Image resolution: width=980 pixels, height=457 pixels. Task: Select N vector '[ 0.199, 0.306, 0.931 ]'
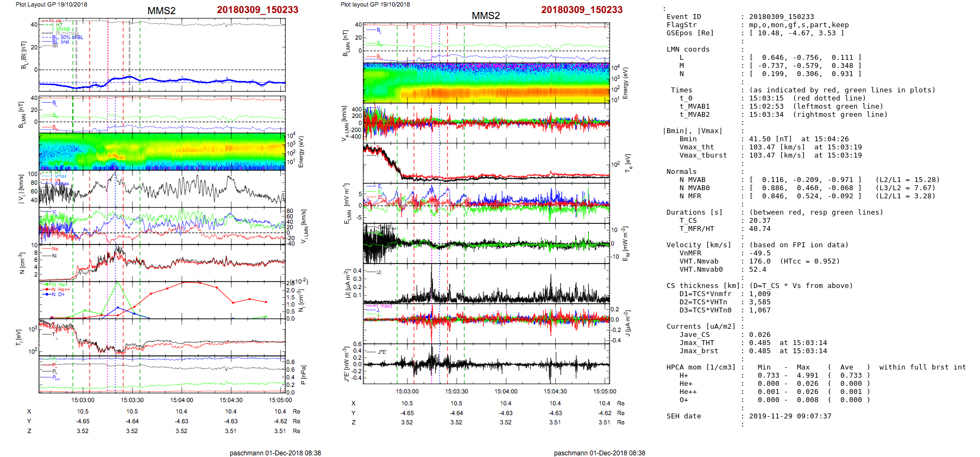(x=805, y=74)
